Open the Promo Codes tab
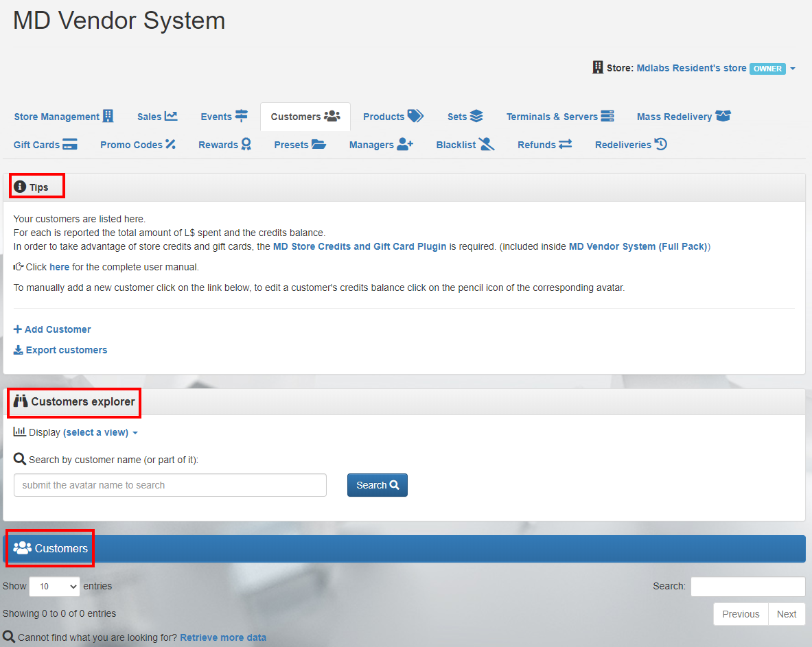Image resolution: width=812 pixels, height=647 pixels. (x=138, y=144)
